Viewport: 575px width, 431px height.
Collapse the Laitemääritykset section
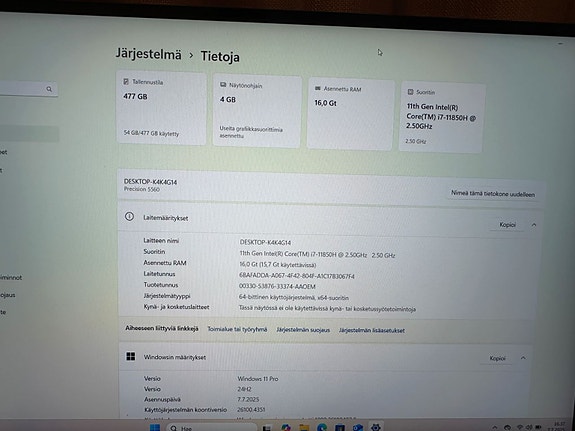point(534,225)
